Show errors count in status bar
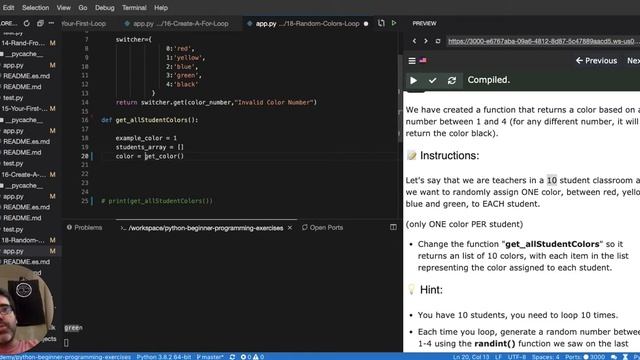This screenshot has height=360, width=640. 246,357
